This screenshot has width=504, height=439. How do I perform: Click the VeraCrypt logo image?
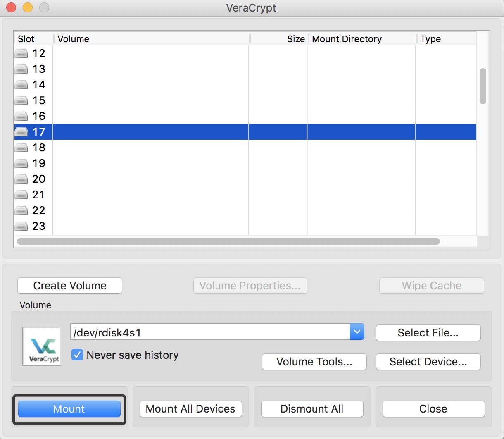[42, 346]
